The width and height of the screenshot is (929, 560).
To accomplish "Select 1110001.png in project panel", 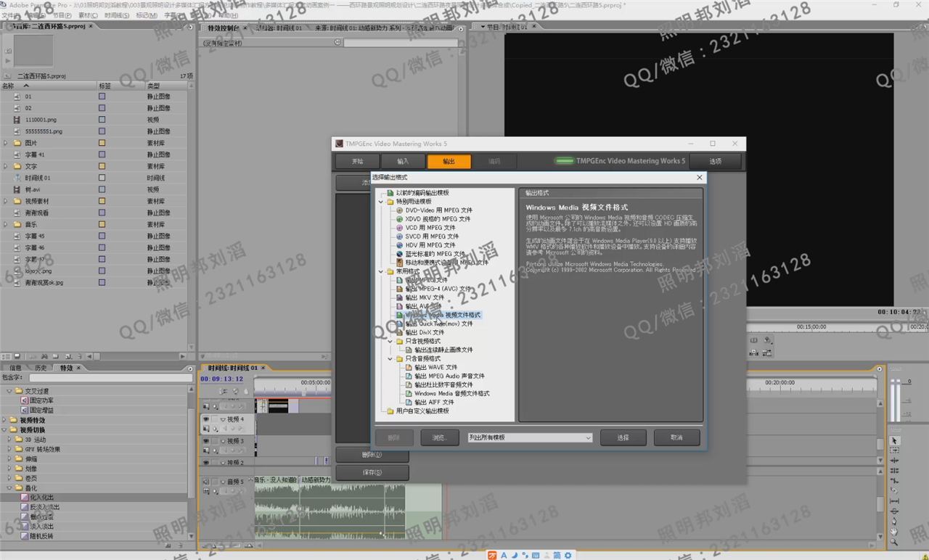I will (x=41, y=120).
